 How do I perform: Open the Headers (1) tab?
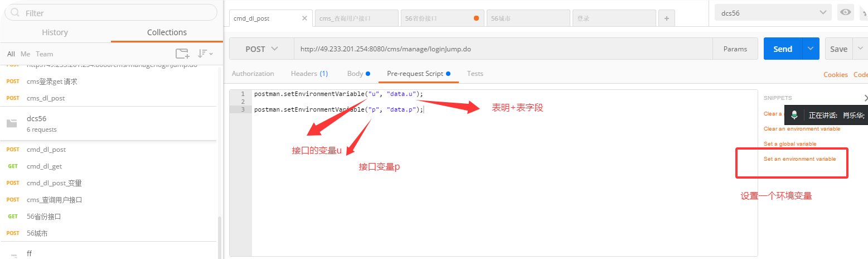pyautogui.click(x=309, y=74)
